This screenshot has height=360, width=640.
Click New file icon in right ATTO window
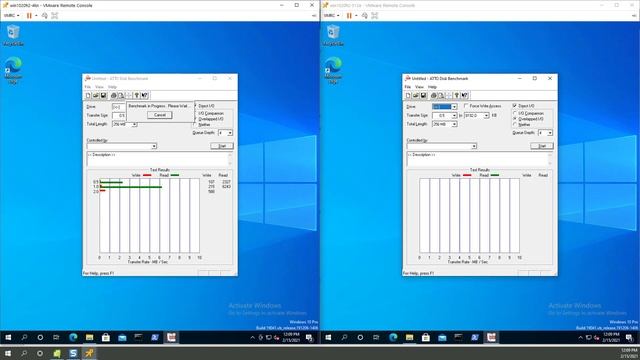click(408, 96)
